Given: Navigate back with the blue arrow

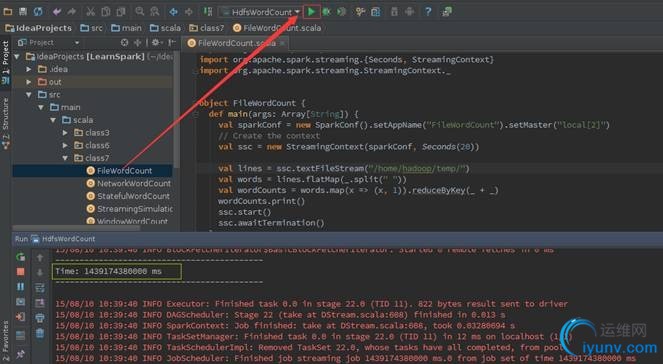Looking at the screenshot, I should pyautogui.click(x=173, y=12).
